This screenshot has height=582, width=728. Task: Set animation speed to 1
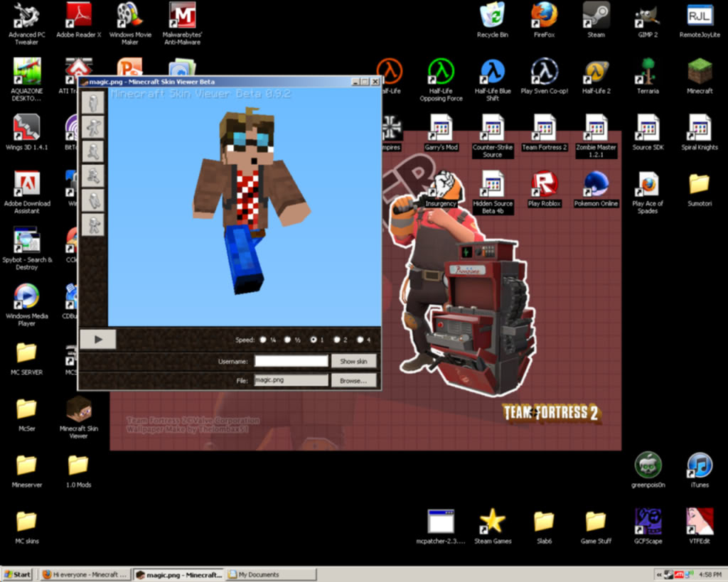point(314,340)
